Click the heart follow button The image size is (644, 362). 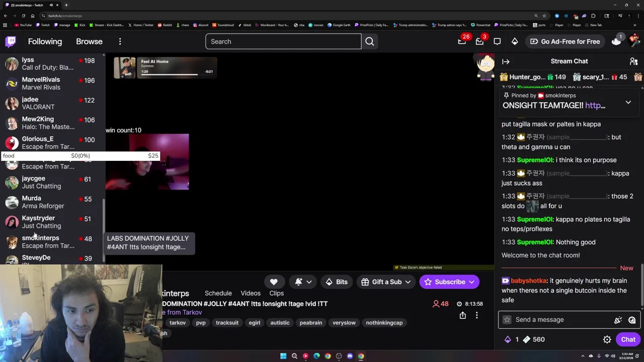tap(274, 282)
